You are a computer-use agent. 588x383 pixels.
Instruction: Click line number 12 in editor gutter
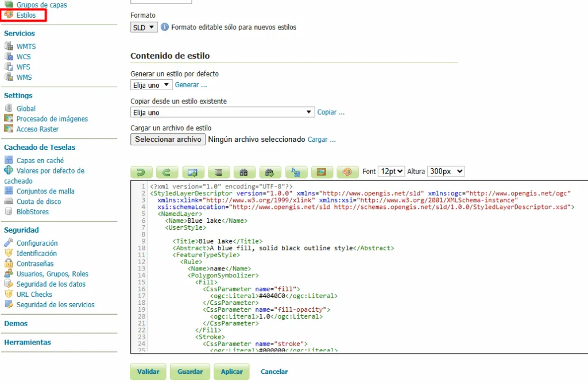click(x=141, y=262)
